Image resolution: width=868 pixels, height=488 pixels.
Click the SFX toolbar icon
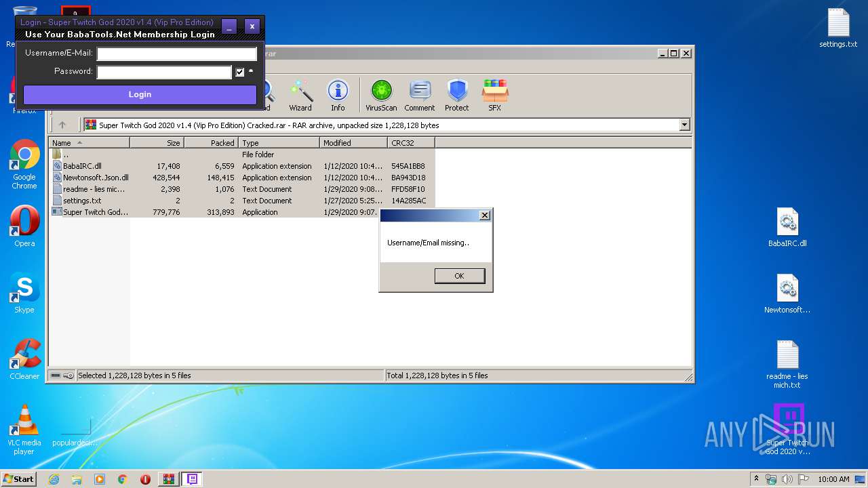(495, 96)
